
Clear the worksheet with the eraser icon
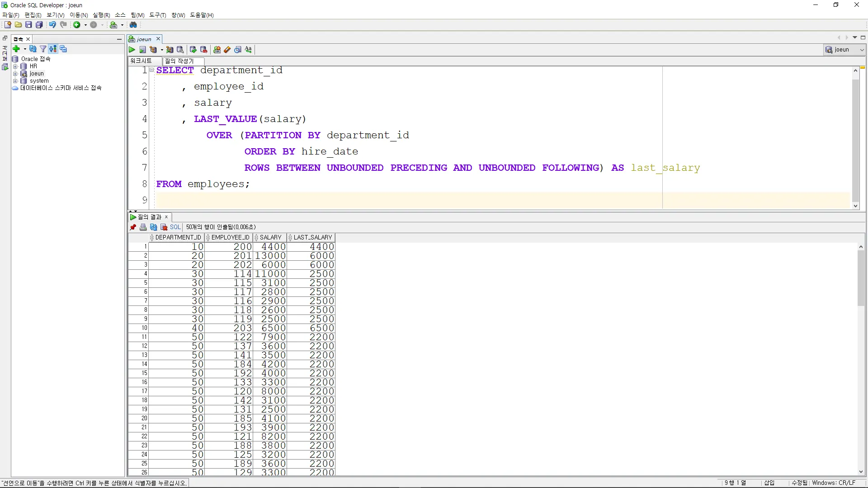point(227,50)
